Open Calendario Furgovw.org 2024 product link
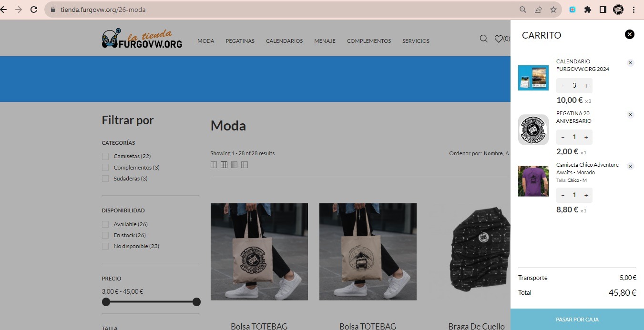Screen dimensions: 644x330 click(x=583, y=65)
